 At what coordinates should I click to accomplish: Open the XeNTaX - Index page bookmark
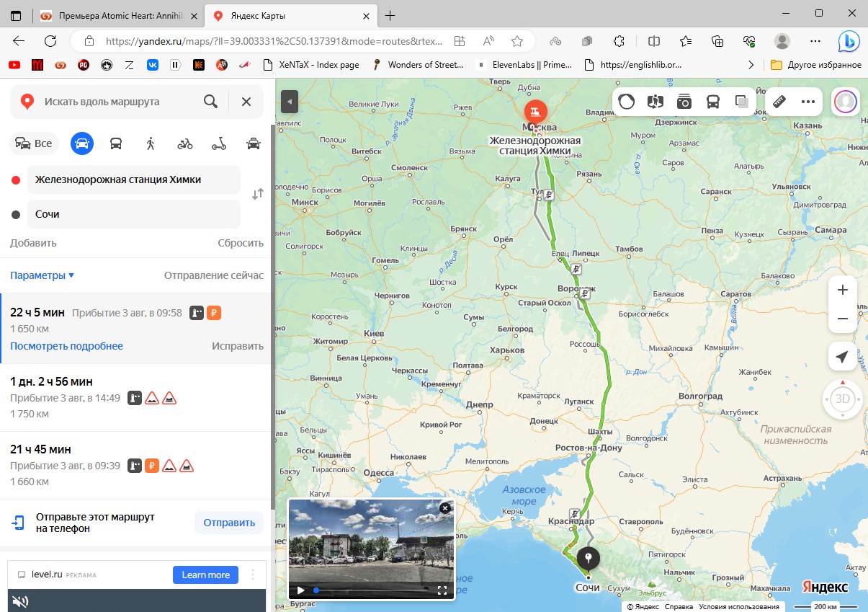coord(310,64)
